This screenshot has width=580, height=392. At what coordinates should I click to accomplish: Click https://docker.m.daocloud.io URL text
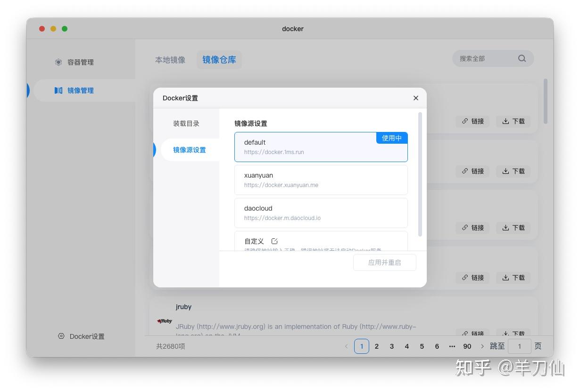point(282,218)
